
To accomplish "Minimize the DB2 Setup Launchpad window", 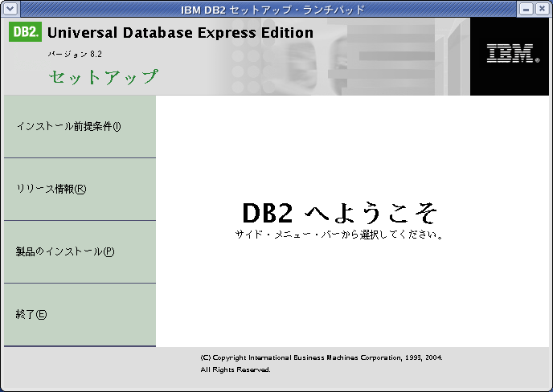I will coord(526,9).
